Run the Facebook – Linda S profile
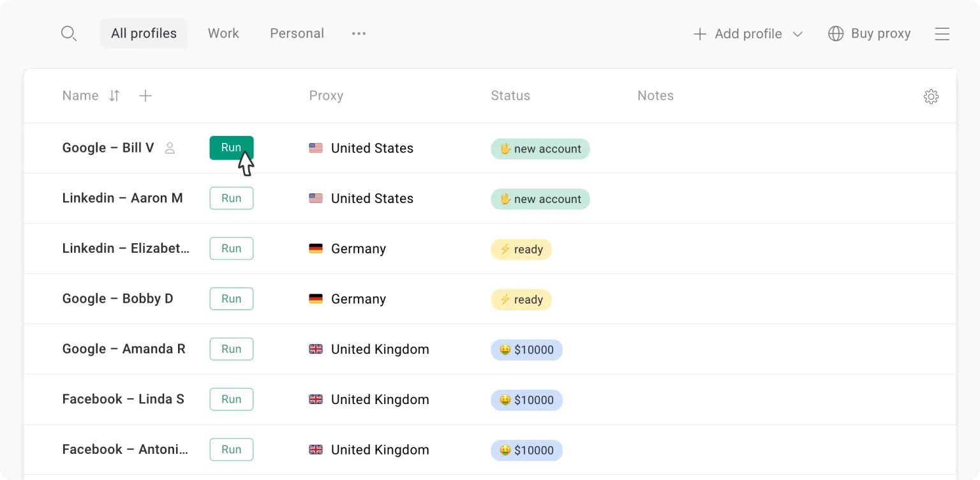Viewport: 980px width, 480px height. [x=232, y=400]
